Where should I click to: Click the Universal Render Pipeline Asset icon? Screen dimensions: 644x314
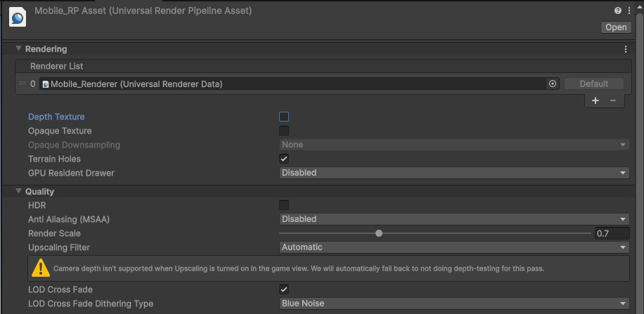point(18,18)
